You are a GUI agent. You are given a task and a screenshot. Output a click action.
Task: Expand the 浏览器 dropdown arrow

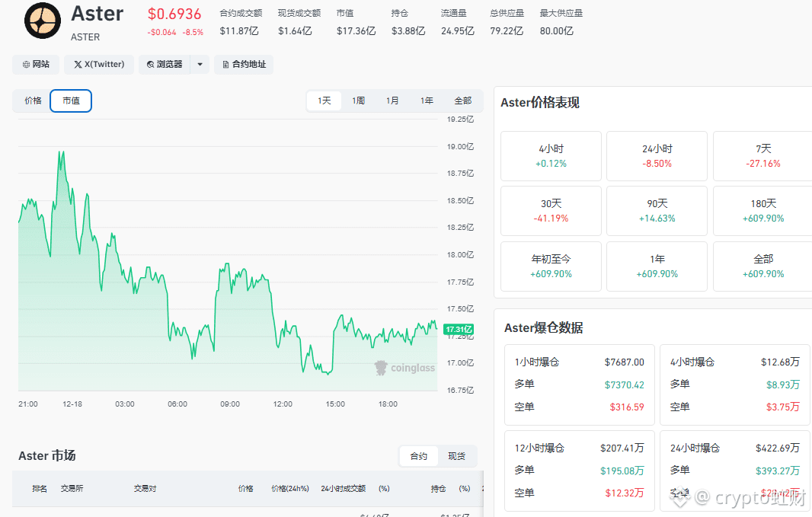point(200,65)
